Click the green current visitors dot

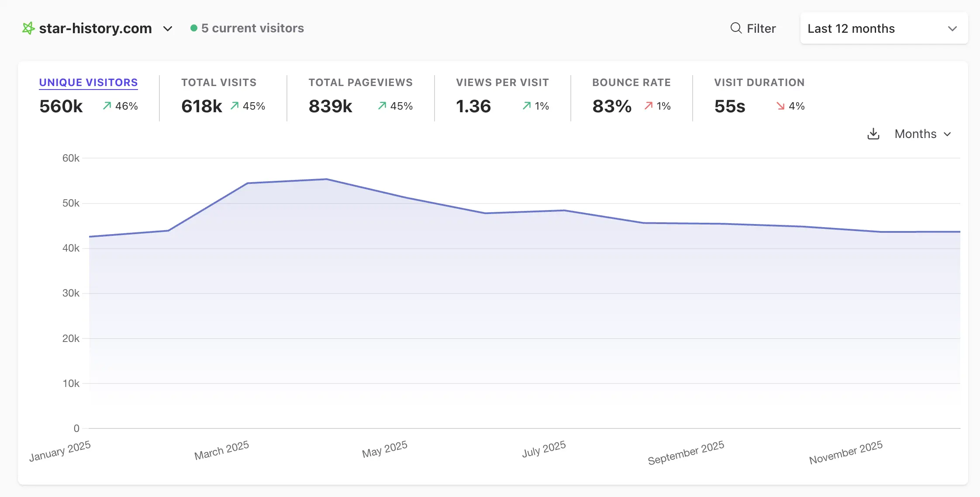pyautogui.click(x=194, y=28)
